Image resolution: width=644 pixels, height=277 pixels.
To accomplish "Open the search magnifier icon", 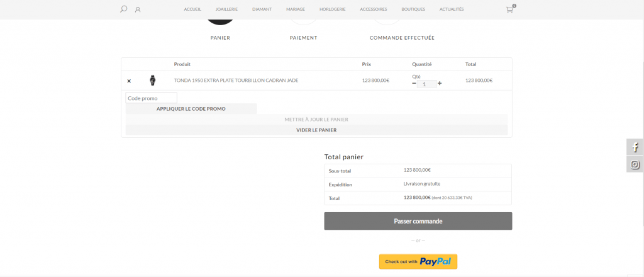I will [123, 9].
